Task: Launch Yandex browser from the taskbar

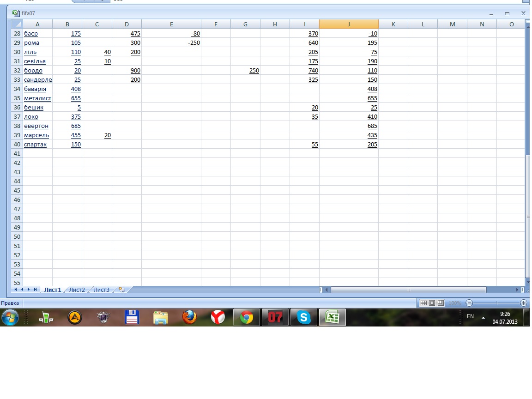Action: [x=218, y=318]
